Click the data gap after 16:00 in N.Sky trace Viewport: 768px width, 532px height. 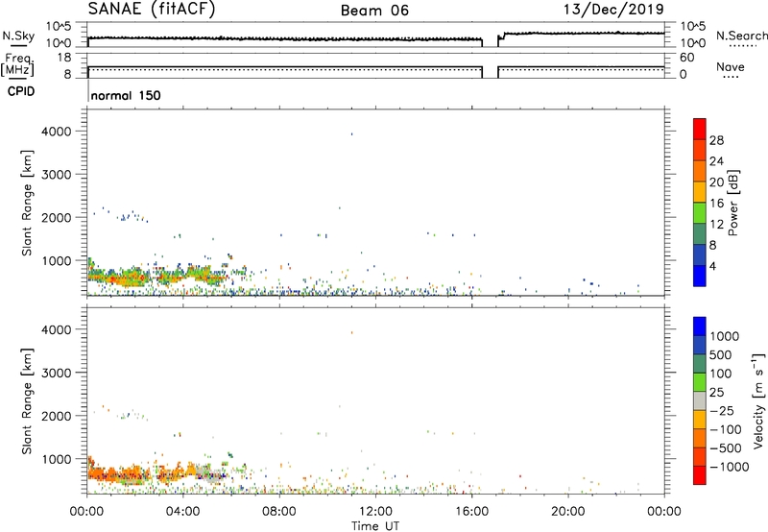click(x=491, y=40)
